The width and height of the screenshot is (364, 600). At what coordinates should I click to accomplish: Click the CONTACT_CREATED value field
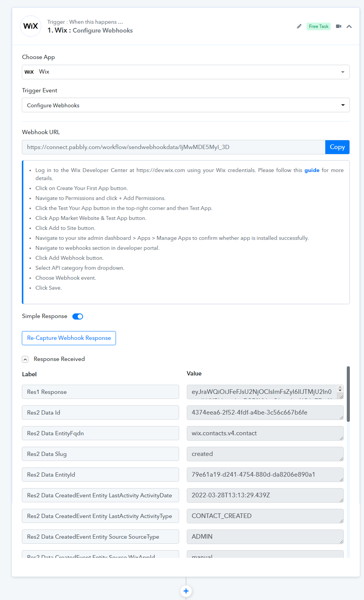(265, 516)
